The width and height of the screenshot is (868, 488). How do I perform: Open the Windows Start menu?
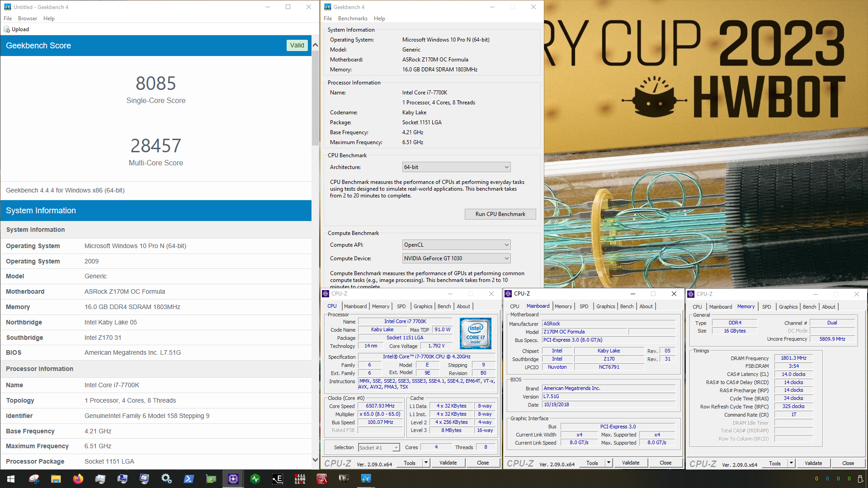[11, 479]
